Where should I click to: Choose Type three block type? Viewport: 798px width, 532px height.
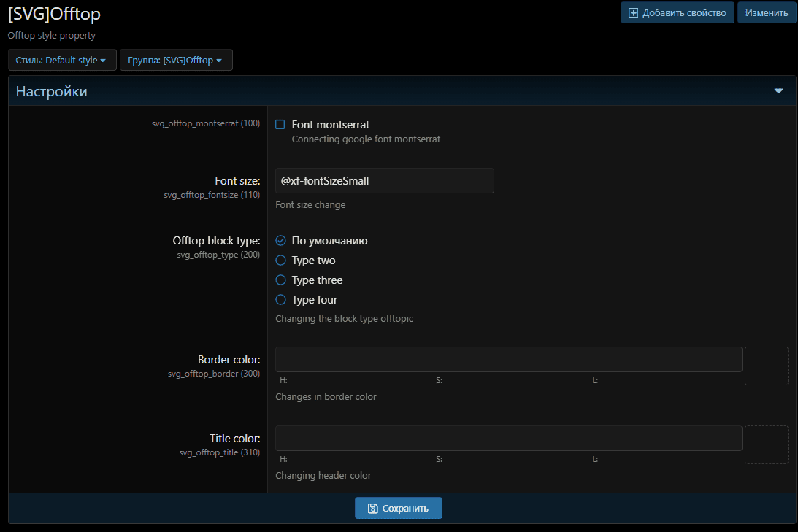pos(280,280)
